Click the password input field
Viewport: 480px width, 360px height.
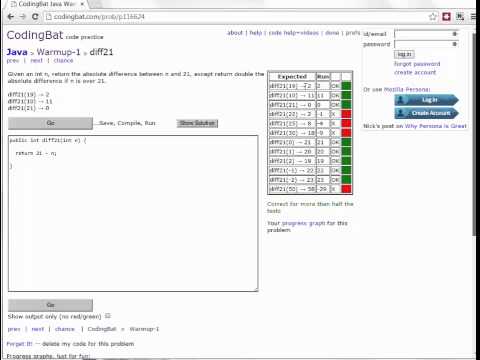(427, 44)
